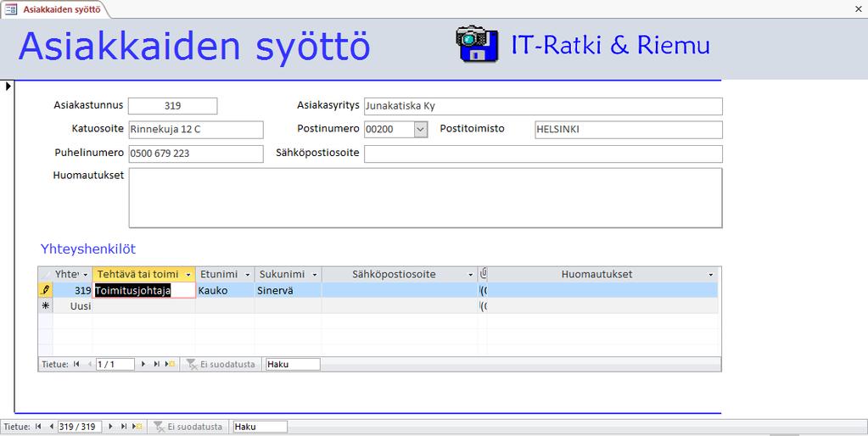Click the Tehtävä tai toimi column header
868x436 pixels.
(144, 274)
